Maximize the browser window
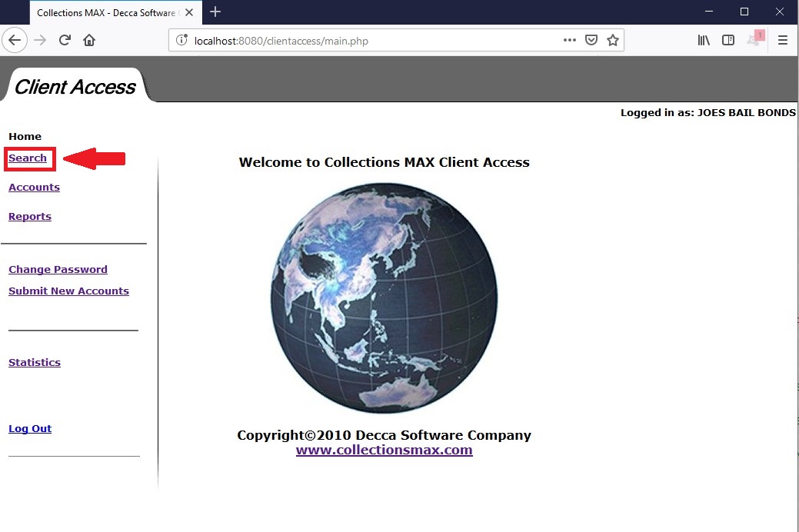799x532 pixels. coord(744,12)
